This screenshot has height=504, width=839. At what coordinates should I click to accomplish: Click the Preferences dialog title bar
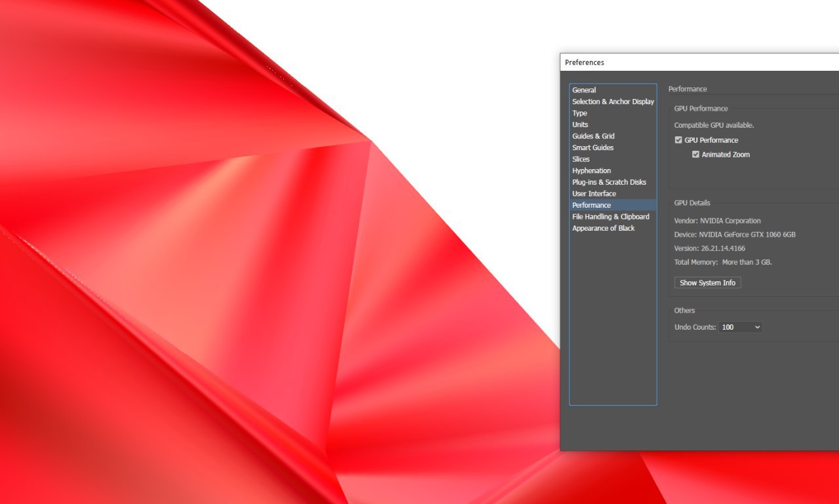699,62
